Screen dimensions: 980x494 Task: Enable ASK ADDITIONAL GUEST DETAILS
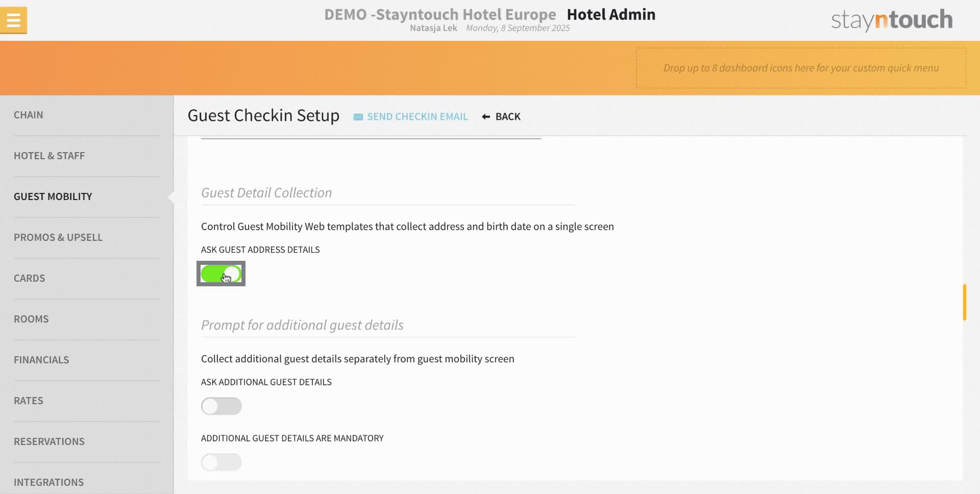point(222,406)
